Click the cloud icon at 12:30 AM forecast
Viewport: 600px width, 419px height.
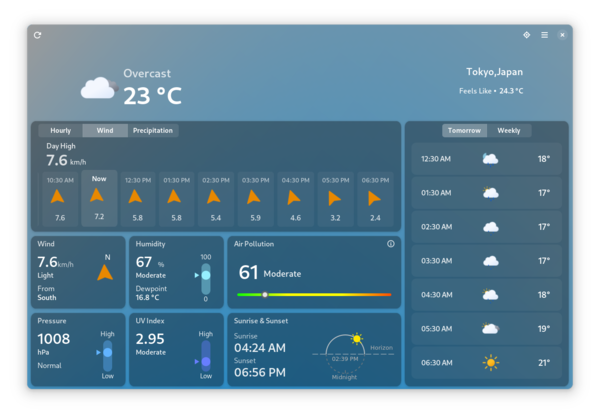point(490,159)
